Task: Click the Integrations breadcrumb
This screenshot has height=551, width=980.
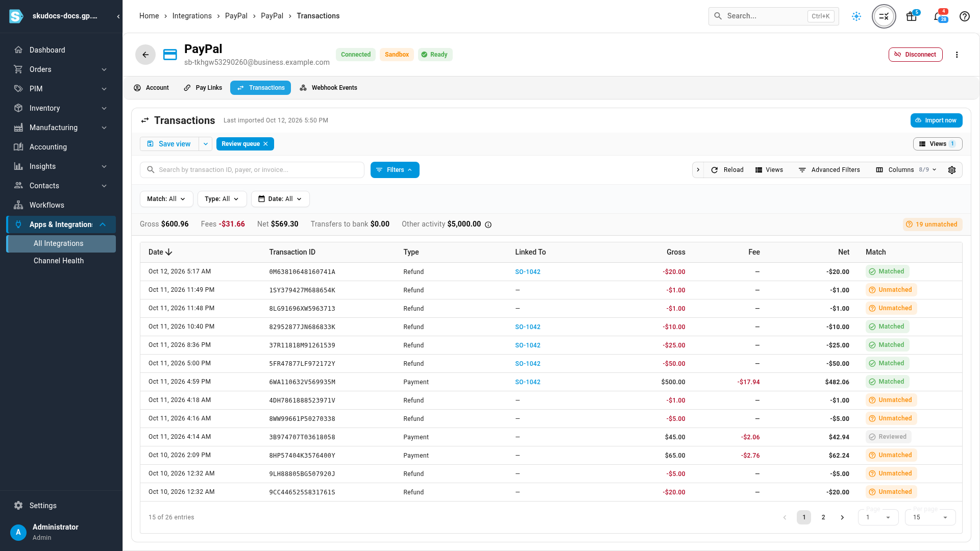Action: (x=192, y=16)
